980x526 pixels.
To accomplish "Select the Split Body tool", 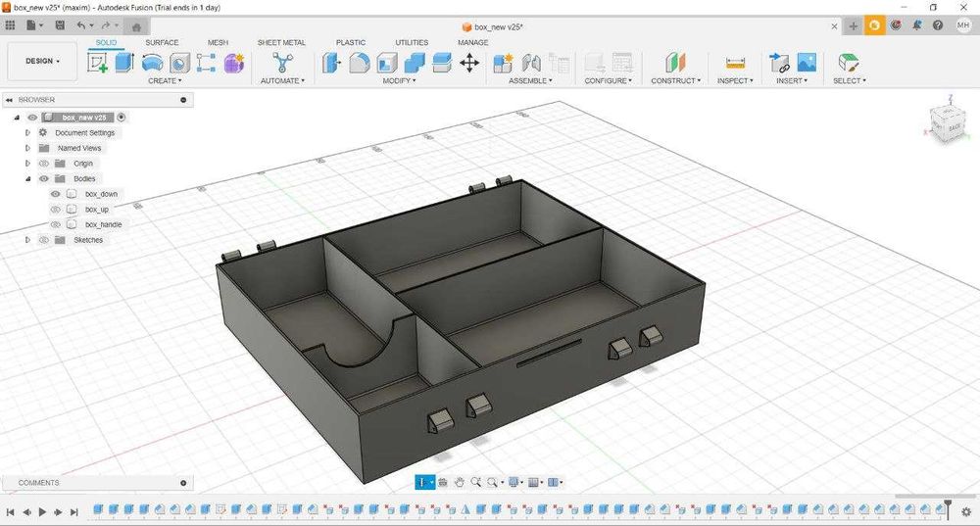I will click(x=442, y=63).
